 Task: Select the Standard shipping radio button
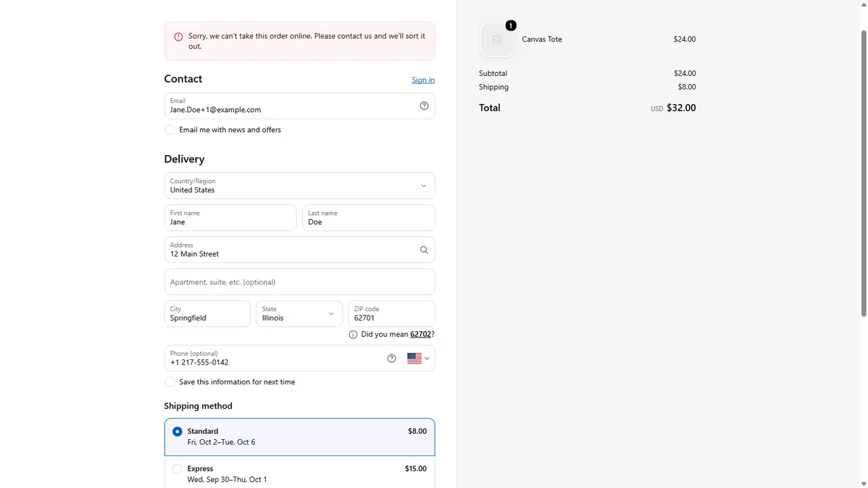click(177, 431)
